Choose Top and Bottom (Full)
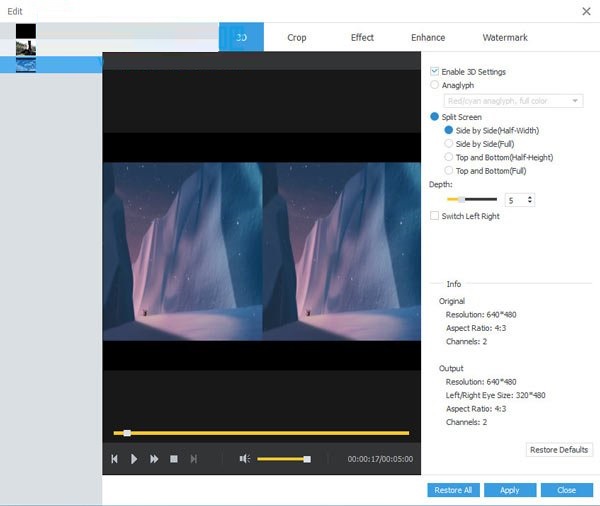The image size is (600, 506). coord(448,170)
